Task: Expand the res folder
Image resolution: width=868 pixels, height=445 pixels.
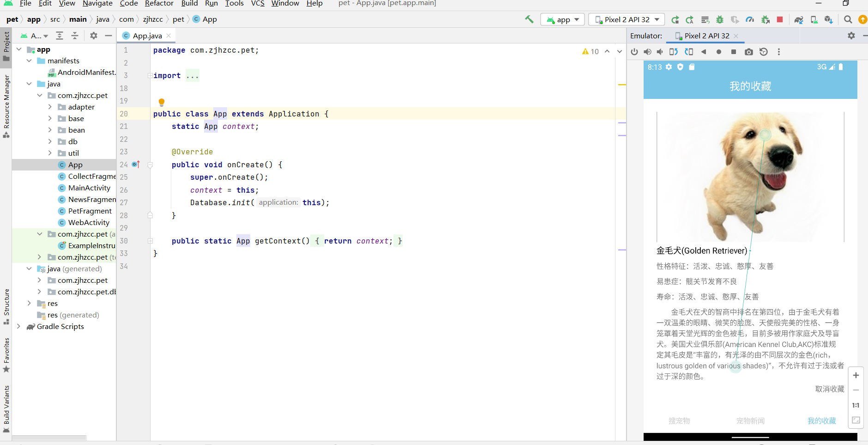Action: click(29, 303)
